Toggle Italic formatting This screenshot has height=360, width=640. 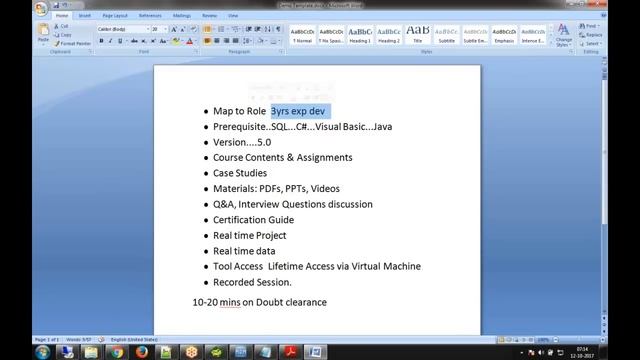click(x=110, y=41)
